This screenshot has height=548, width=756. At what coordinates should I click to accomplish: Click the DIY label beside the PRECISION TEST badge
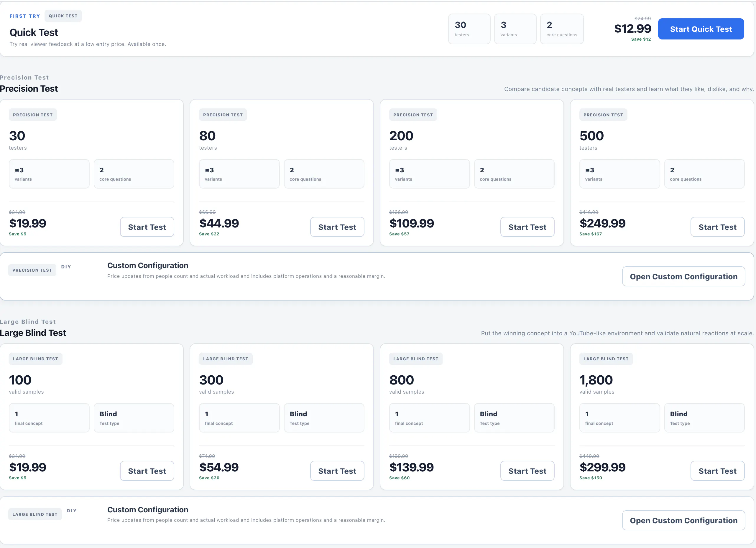click(66, 267)
